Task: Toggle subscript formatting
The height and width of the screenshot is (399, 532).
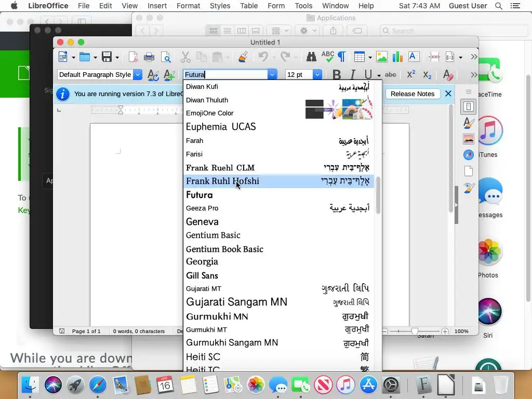Action: pyautogui.click(x=427, y=75)
